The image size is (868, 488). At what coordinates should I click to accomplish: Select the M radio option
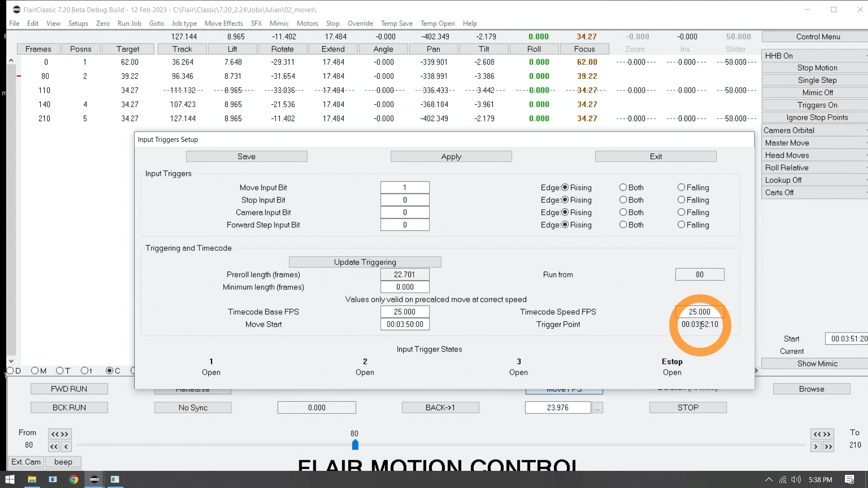click(x=35, y=371)
